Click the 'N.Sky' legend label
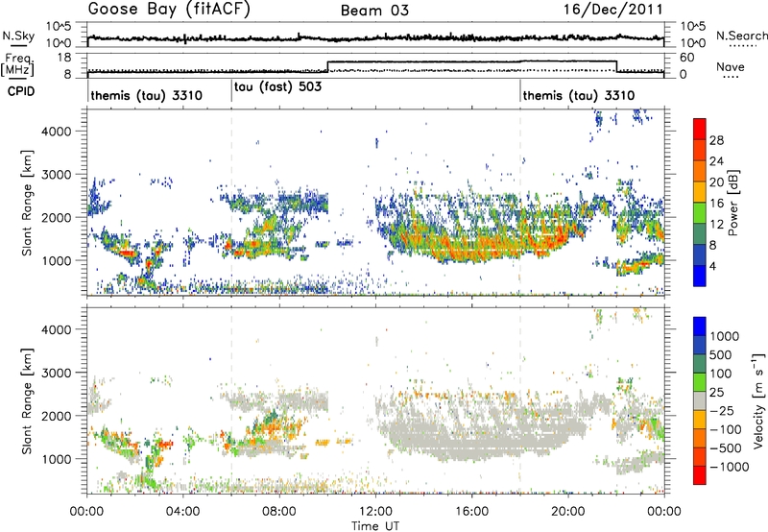 click(18, 36)
